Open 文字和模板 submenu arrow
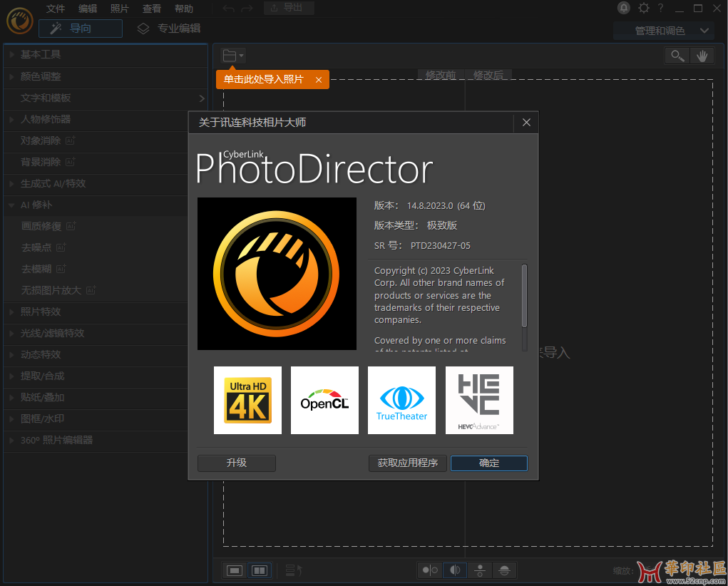The height and width of the screenshot is (586, 728). click(x=202, y=98)
